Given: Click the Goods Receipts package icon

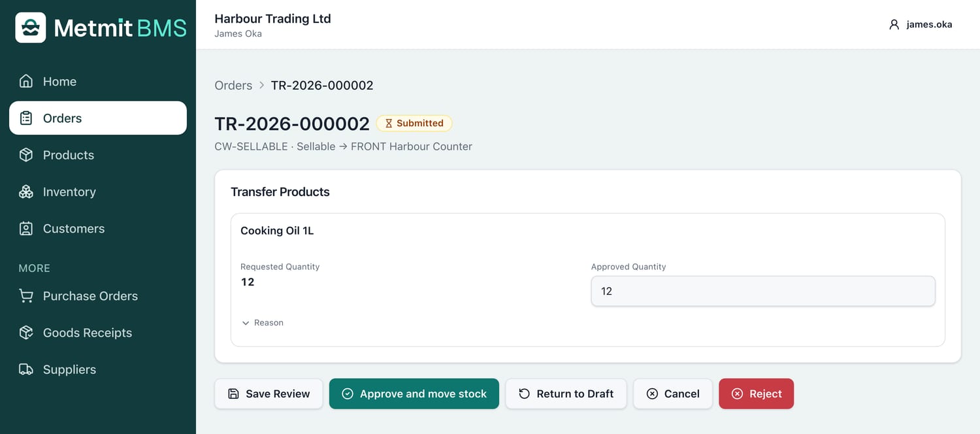Looking at the screenshot, I should click(26, 333).
